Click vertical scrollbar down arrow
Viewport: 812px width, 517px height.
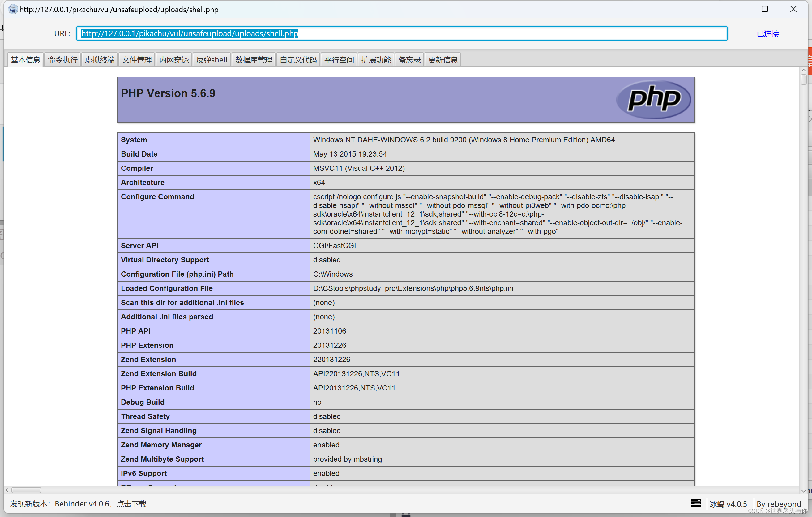tap(804, 491)
